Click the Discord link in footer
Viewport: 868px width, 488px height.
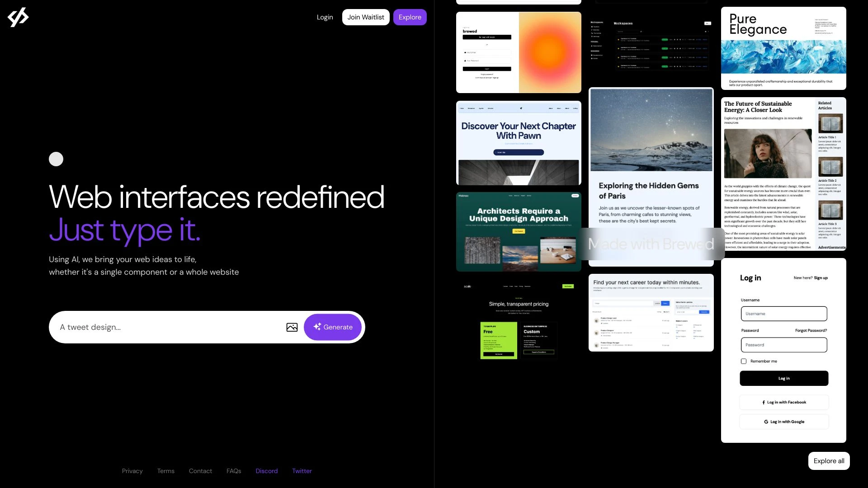click(266, 471)
